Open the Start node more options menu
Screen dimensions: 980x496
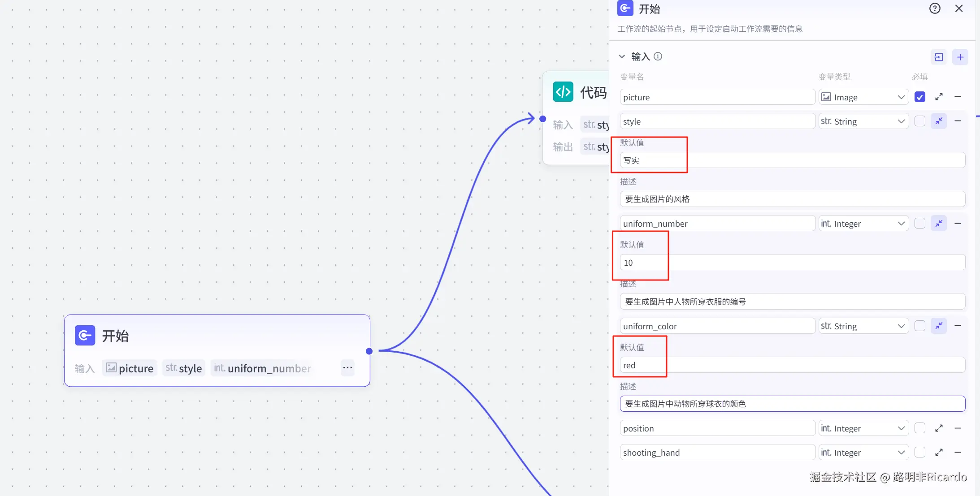[347, 368]
